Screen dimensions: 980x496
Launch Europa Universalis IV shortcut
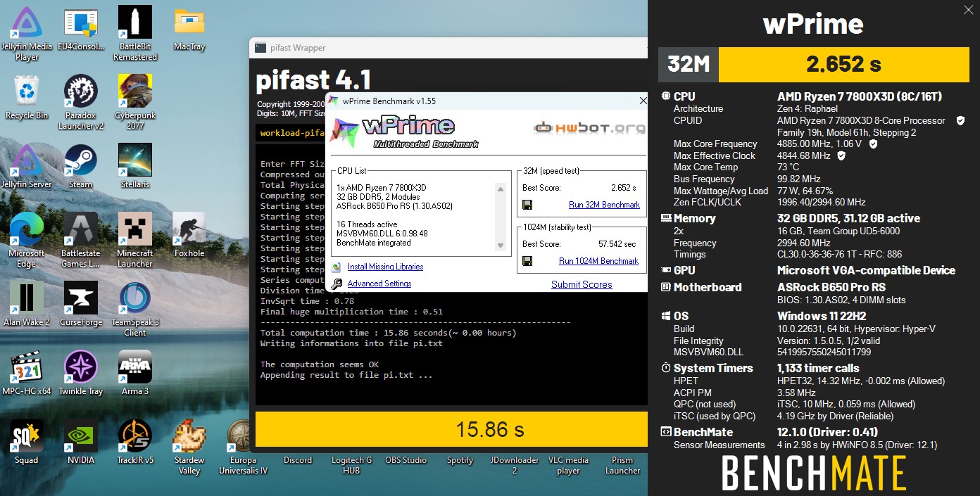244,447
